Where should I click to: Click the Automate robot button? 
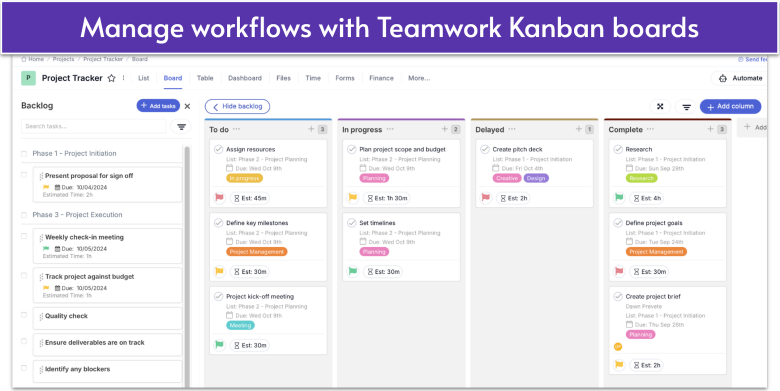740,78
